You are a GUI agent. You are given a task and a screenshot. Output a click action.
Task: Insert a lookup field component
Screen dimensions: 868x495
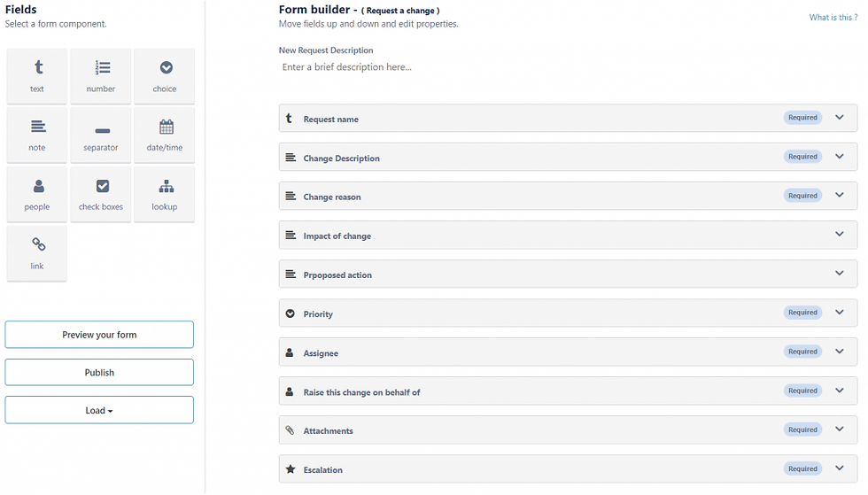pyautogui.click(x=165, y=194)
